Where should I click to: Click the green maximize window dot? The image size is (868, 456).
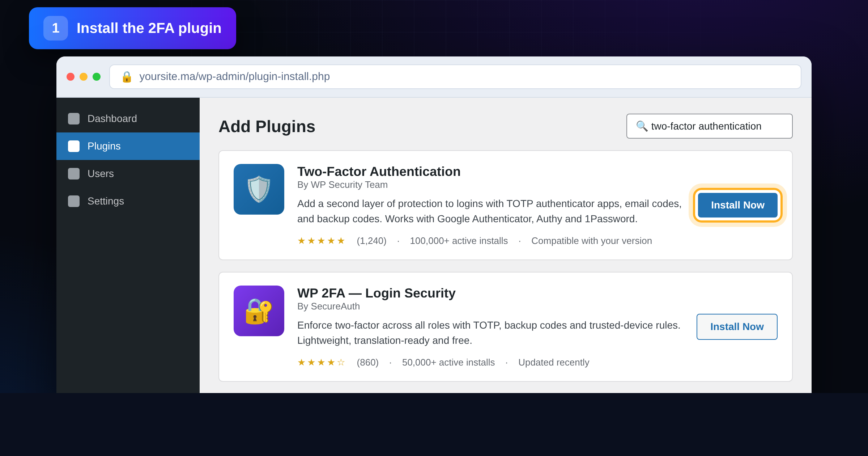click(x=97, y=77)
